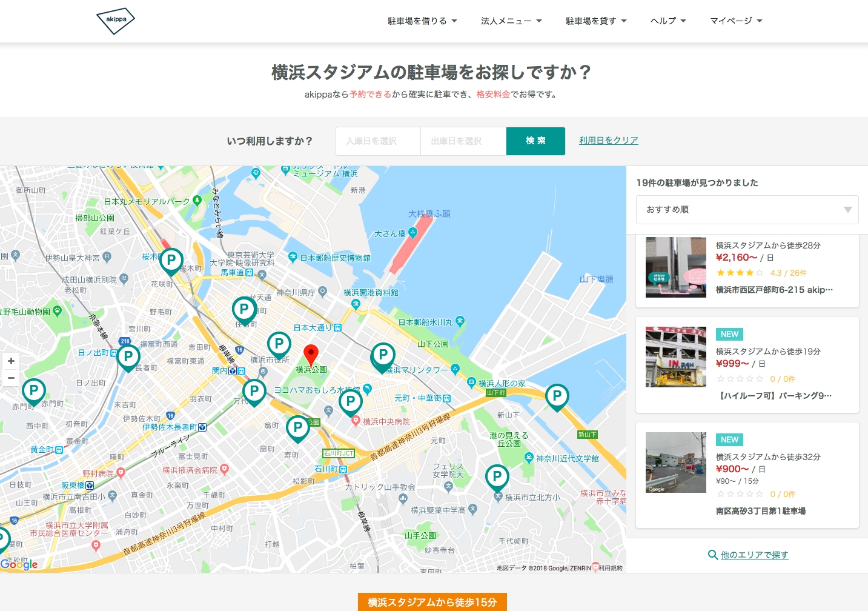Open 横浜市西区戸部町6-215 listing title
Screen dimensions: 868x611
[x=774, y=290]
